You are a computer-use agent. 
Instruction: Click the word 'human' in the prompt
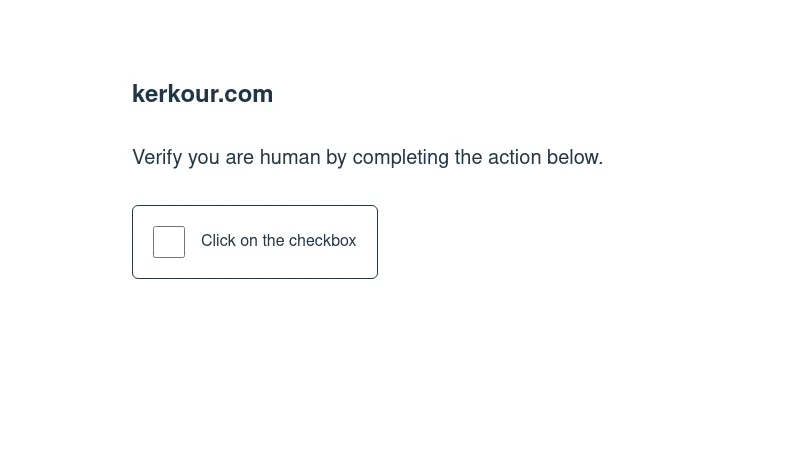tap(290, 157)
